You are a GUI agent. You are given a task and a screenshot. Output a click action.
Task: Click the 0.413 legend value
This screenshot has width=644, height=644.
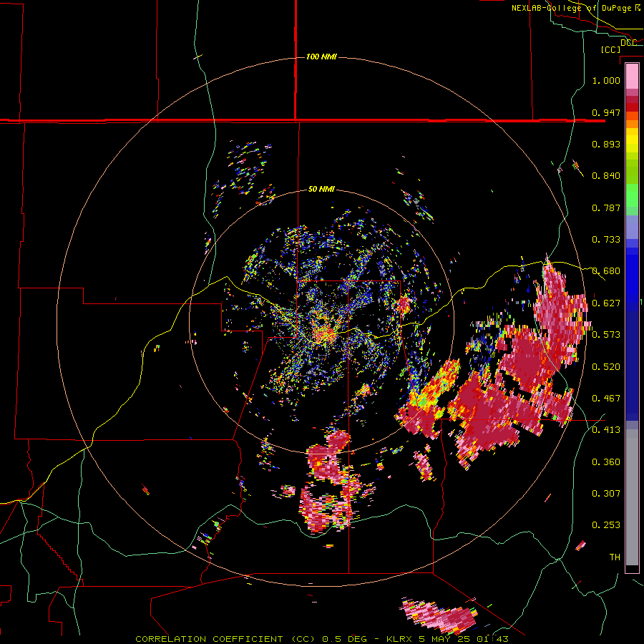coord(606,430)
